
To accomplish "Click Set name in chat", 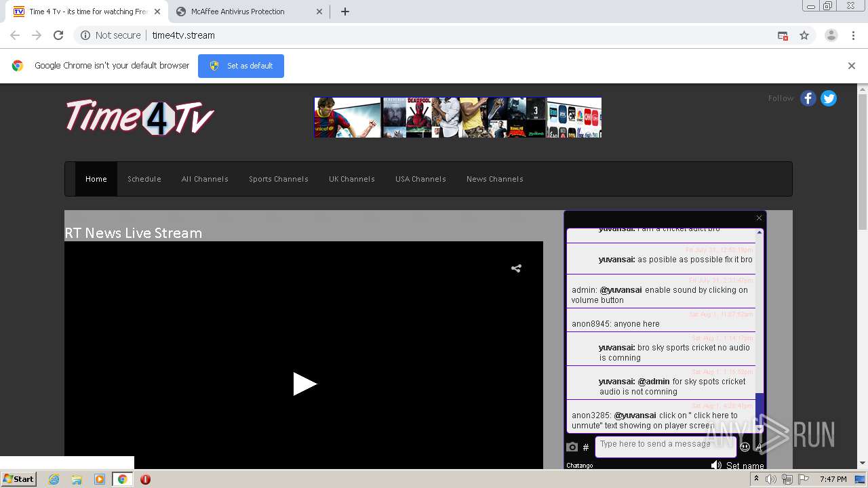I will click(x=745, y=466).
